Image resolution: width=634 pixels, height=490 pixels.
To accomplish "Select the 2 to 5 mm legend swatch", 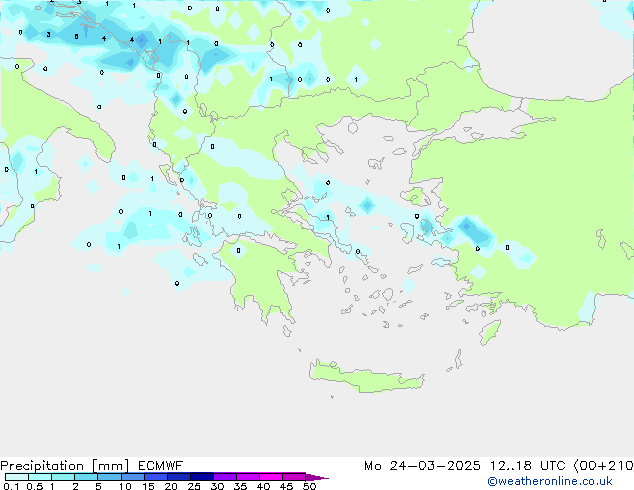I will coord(86,477).
